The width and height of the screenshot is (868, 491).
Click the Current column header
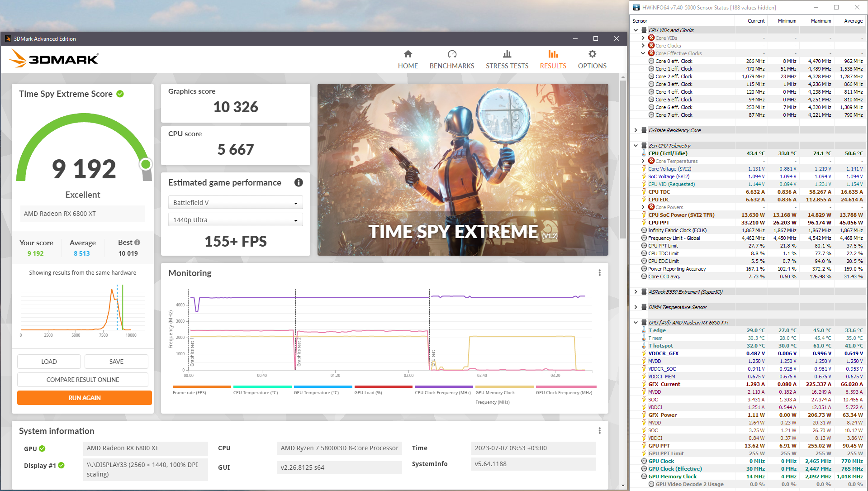tap(751, 21)
